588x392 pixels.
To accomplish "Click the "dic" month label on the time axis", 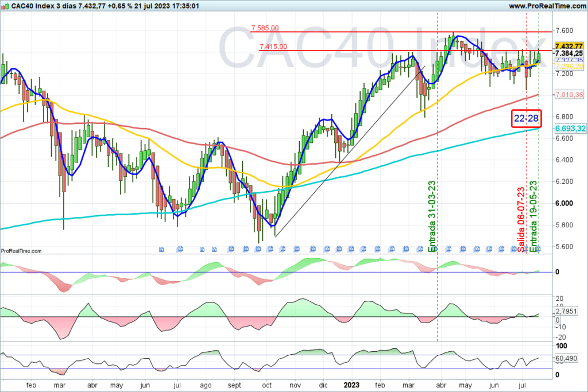I will (x=323, y=385).
